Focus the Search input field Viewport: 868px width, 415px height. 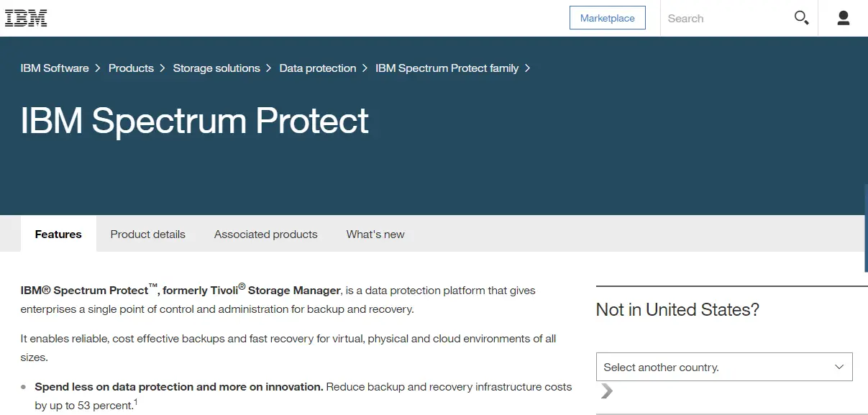(x=725, y=18)
